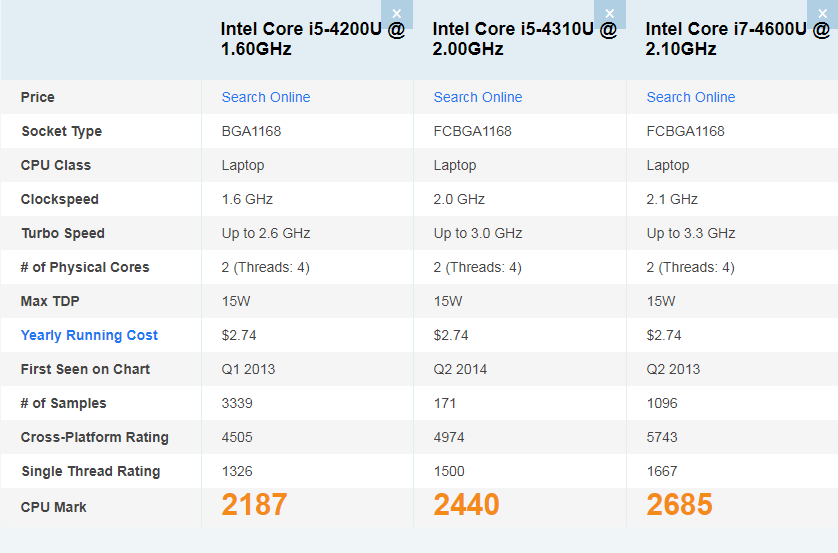The image size is (838, 553).
Task: Click the 2187 CPU Mark score
Action: 254,505
